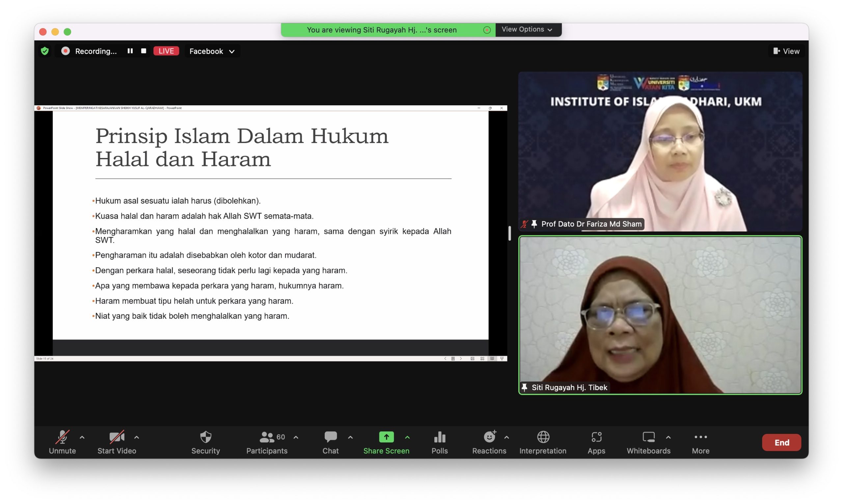Open the Facebook live stream dropdown
The width and height of the screenshot is (843, 504).
[x=212, y=51]
